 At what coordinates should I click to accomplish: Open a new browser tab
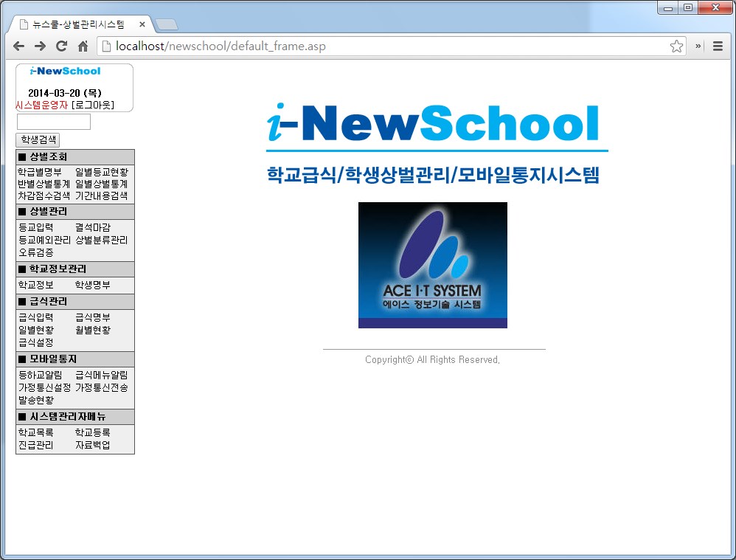click(x=167, y=25)
